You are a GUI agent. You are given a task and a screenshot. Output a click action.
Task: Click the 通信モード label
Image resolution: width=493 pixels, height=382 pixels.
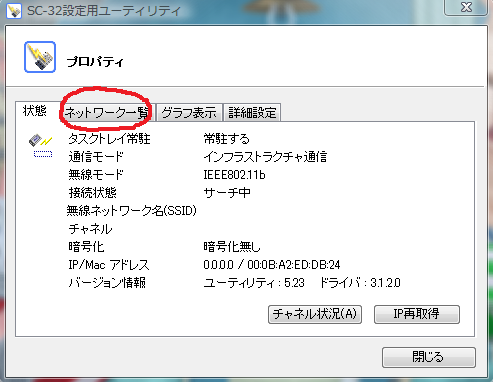pyautogui.click(x=96, y=157)
